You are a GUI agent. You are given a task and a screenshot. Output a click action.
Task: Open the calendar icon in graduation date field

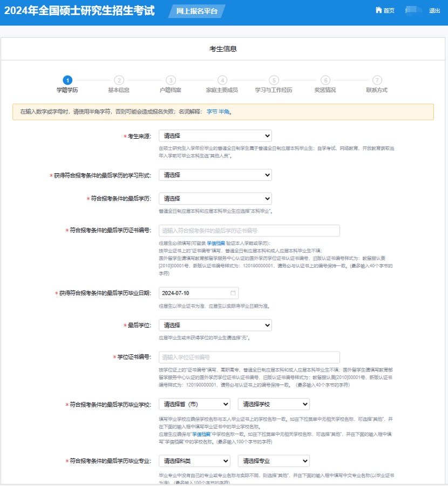pyautogui.click(x=233, y=293)
